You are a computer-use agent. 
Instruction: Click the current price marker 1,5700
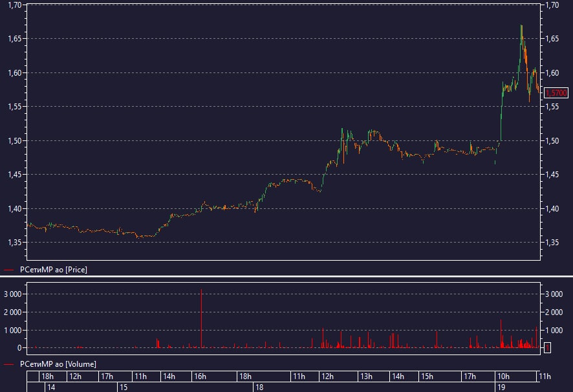pyautogui.click(x=556, y=93)
